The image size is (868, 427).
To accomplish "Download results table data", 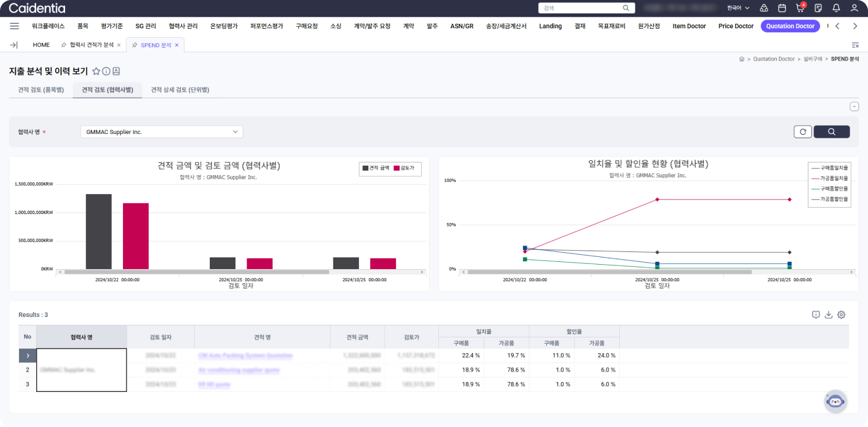I will tap(828, 315).
